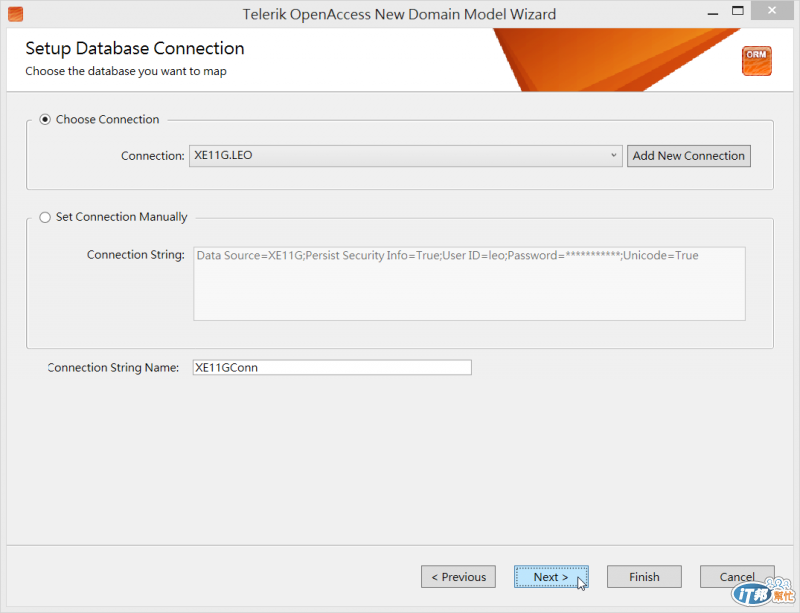Click the Add New Connection button
The image size is (800, 613).
coord(688,156)
